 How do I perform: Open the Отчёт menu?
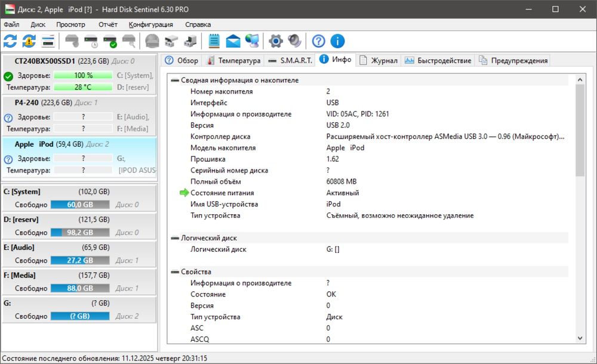coord(108,24)
